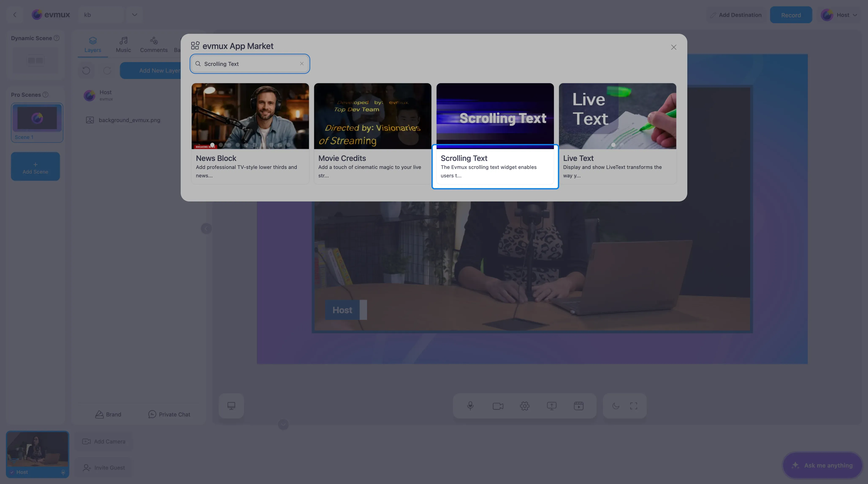Open the media player icon

579,406
